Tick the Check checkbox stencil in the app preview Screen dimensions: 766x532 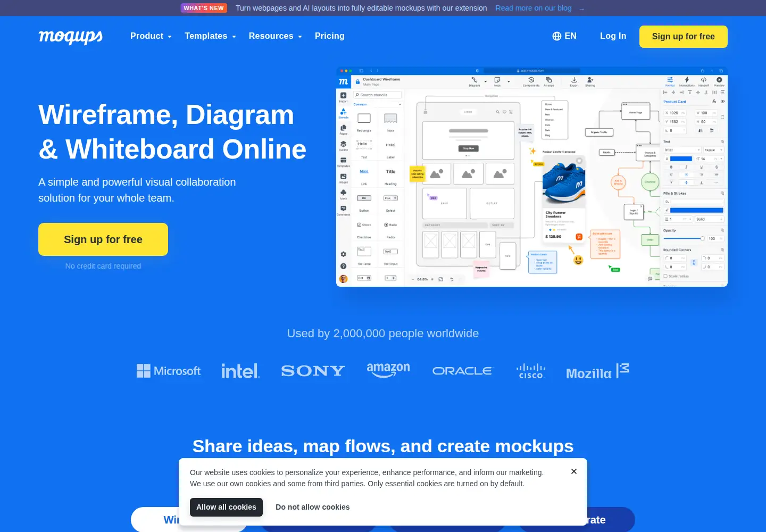(360, 225)
